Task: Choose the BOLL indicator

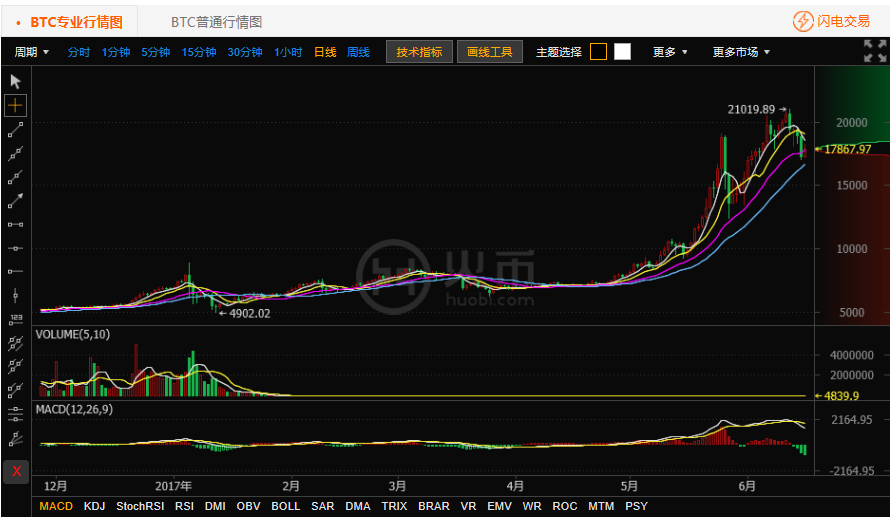Action: [x=286, y=506]
